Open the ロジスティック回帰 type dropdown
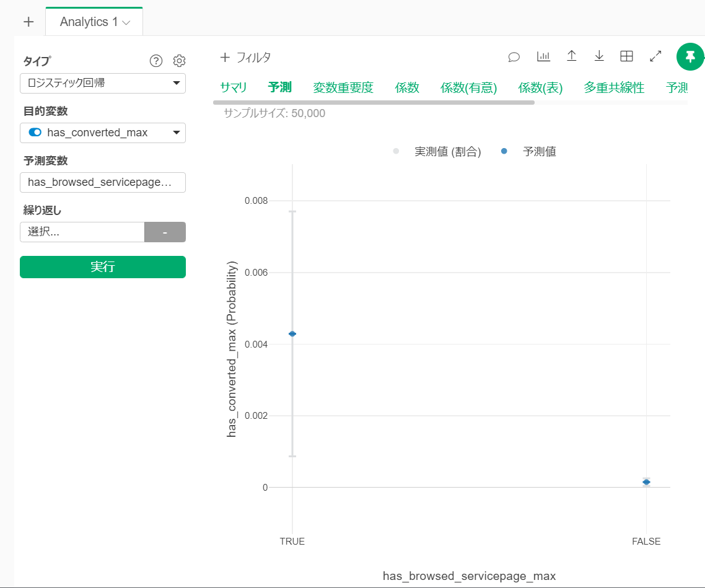This screenshot has height=588, width=705. point(103,83)
